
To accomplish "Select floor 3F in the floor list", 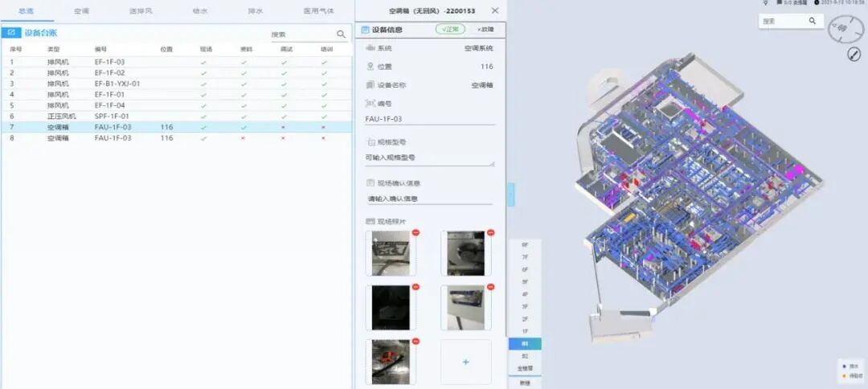I will coord(525,306).
